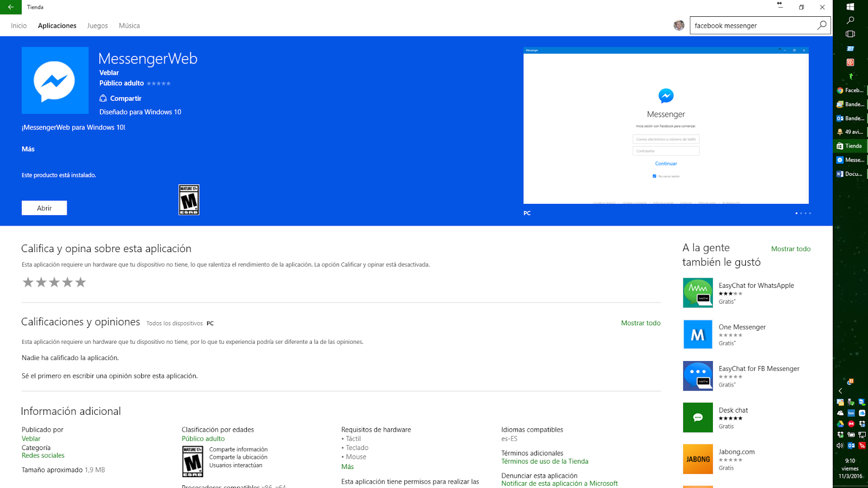Collapse hidden tray icons with the chevron
Viewport: 868px width, 488px height.
click(x=840, y=391)
